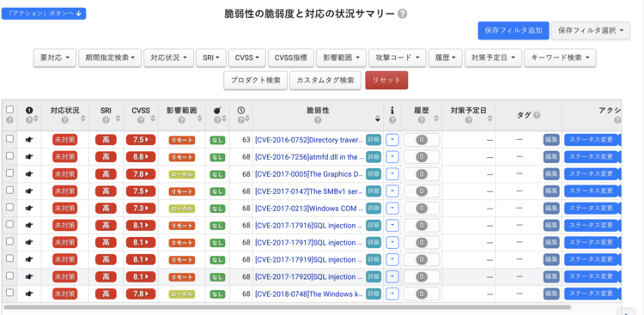The image size is (644, 315).
Task: Check the CVE-2017-17916 row checkbox
Action: point(9,224)
